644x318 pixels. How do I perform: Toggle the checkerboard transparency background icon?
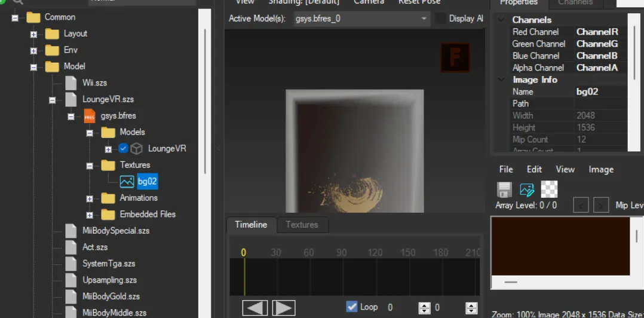(549, 189)
